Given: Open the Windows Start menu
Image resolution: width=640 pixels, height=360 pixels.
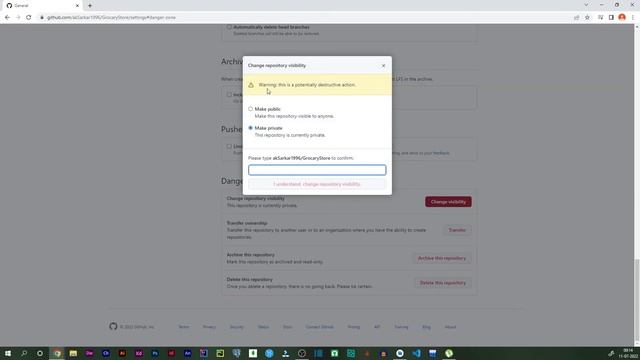Looking at the screenshot, I should (8, 353).
